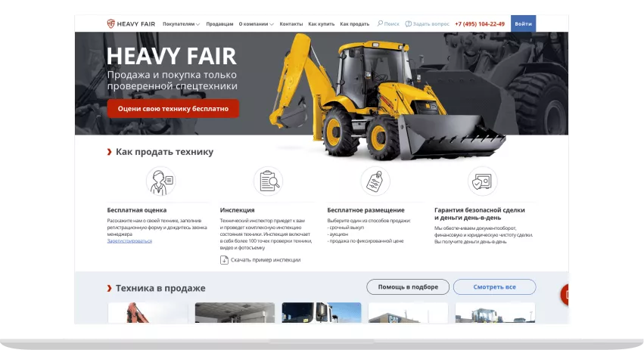Image resolution: width=644 pixels, height=350 pixels.
Task: Click the Бесплатная оценка manager icon
Action: pos(160,181)
